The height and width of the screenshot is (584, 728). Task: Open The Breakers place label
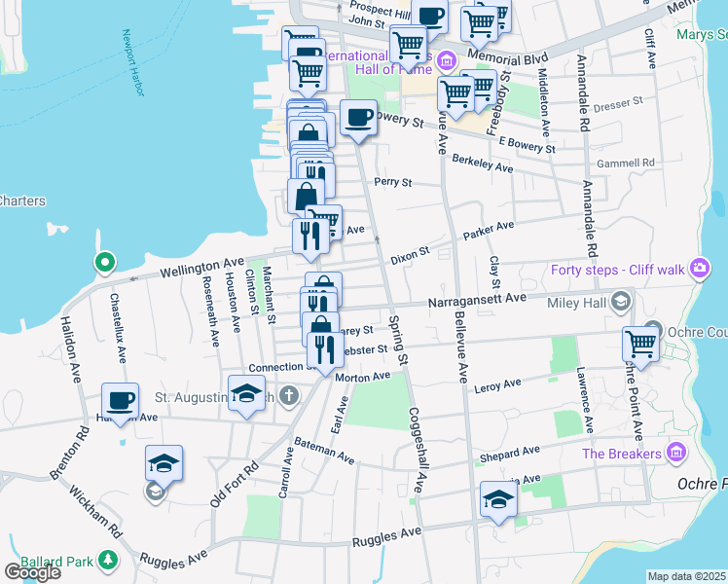tap(622, 454)
